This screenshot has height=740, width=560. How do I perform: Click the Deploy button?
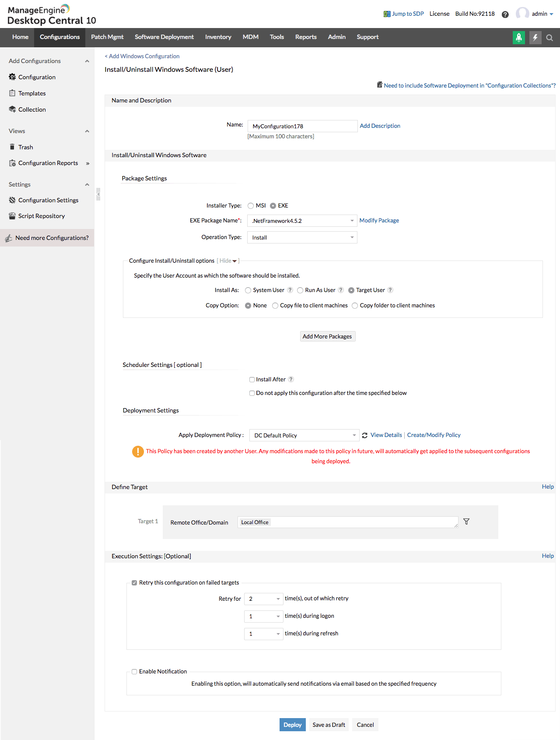[x=293, y=725]
